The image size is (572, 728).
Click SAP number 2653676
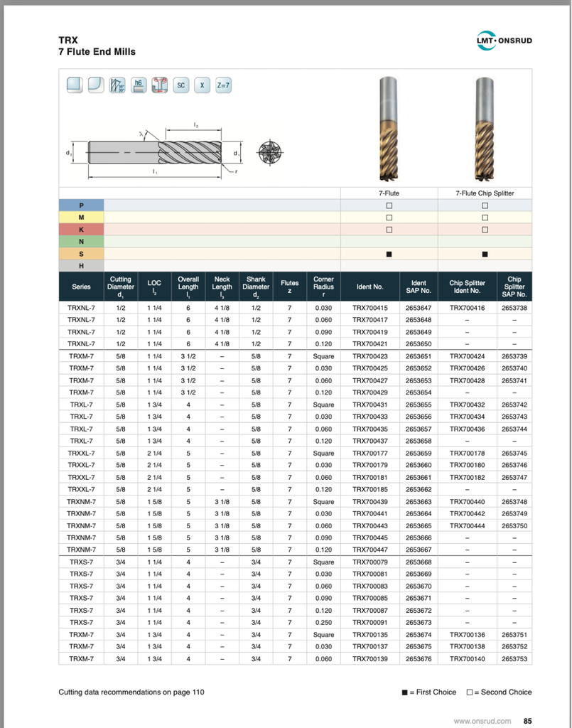(x=419, y=659)
